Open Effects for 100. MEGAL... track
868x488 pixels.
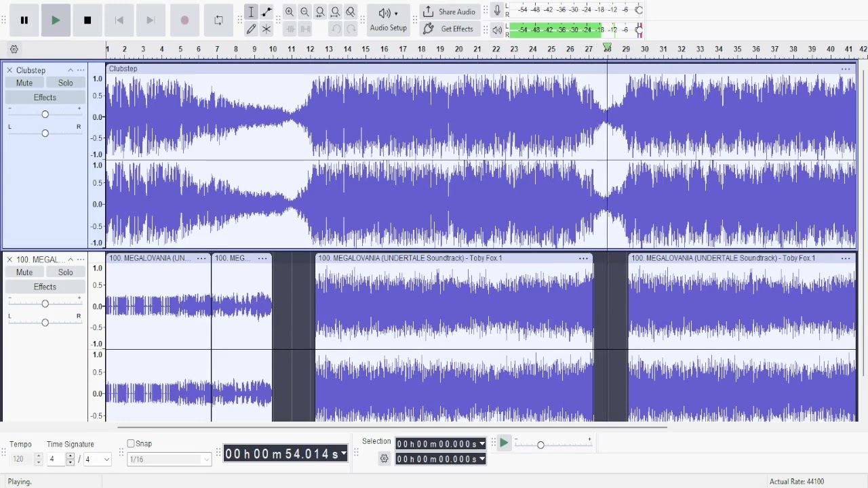[x=45, y=287]
